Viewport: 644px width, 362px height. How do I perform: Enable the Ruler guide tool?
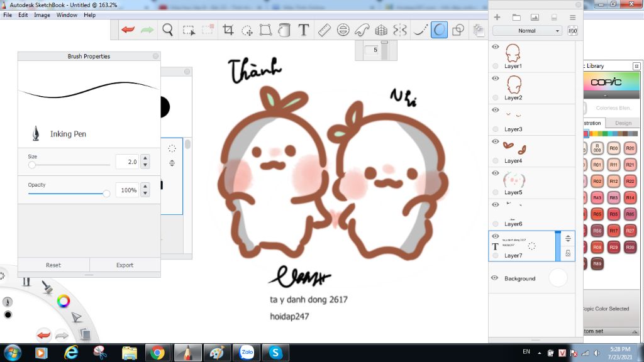[x=324, y=30]
